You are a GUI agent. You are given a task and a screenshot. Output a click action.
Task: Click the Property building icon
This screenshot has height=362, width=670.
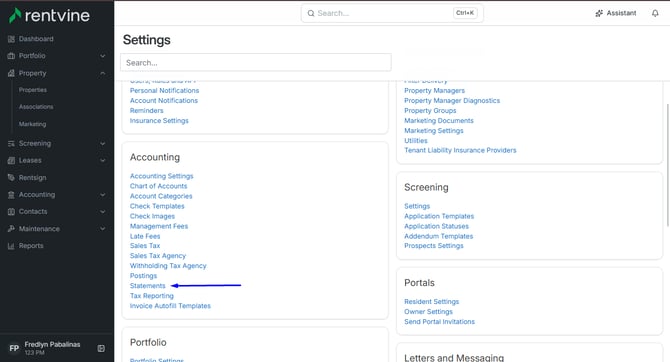click(12, 73)
